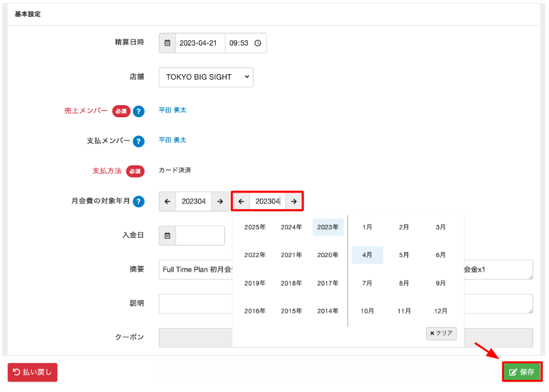The image size is (549, 392).
Task: Select 5月 in the month grid
Action: click(404, 255)
